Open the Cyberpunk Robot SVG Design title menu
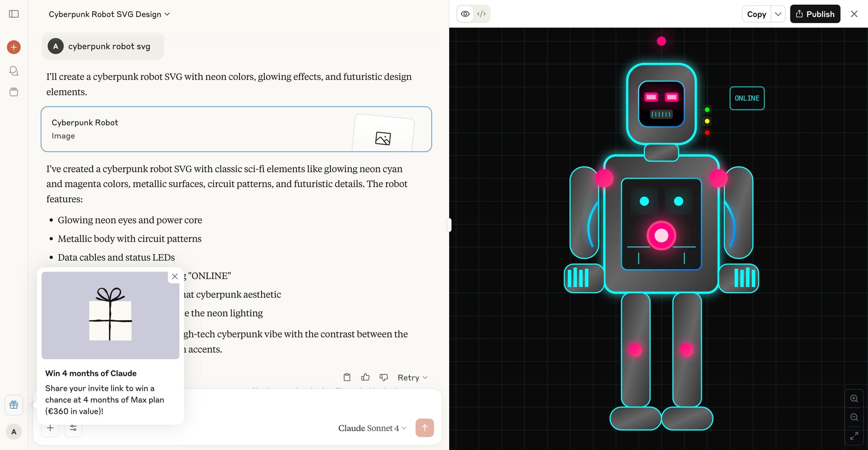Image resolution: width=868 pixels, height=450 pixels. click(x=109, y=14)
